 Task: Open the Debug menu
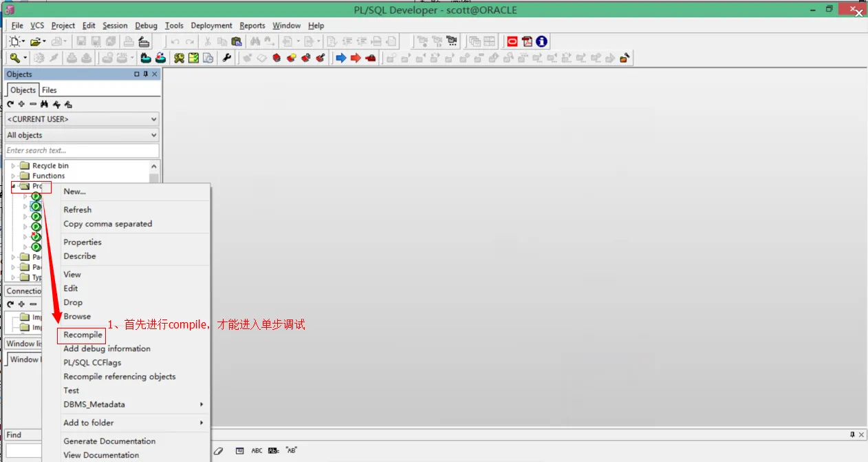pos(146,25)
